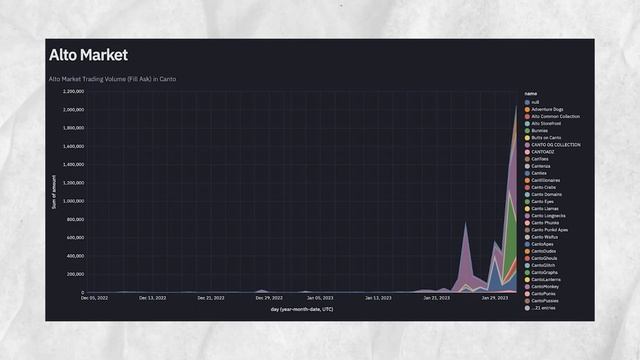The image size is (640, 360).
Task: Select the CantoLanterns legend entry
Action: coord(542,280)
